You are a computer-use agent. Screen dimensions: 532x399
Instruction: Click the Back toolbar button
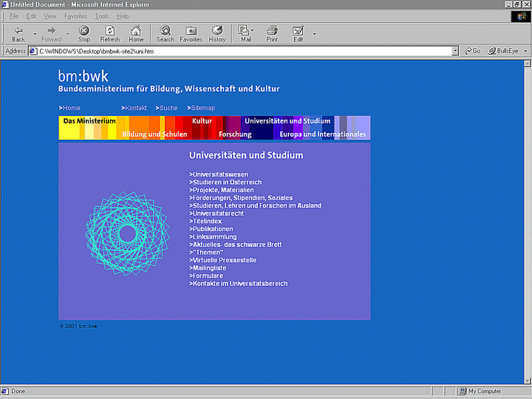pyautogui.click(x=18, y=34)
